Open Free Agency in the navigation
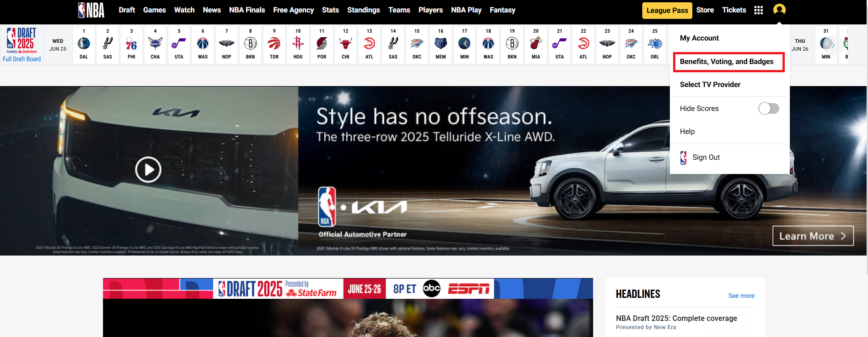 click(293, 10)
